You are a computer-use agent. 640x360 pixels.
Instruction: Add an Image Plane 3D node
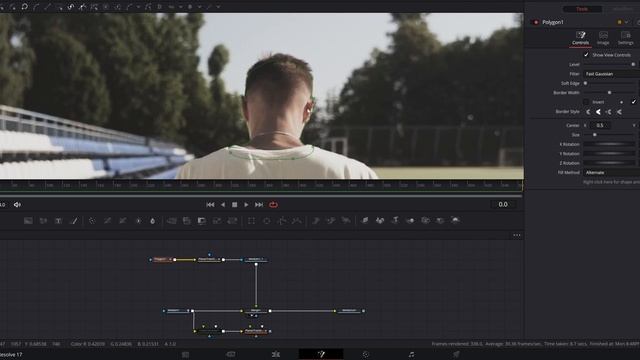point(365,221)
